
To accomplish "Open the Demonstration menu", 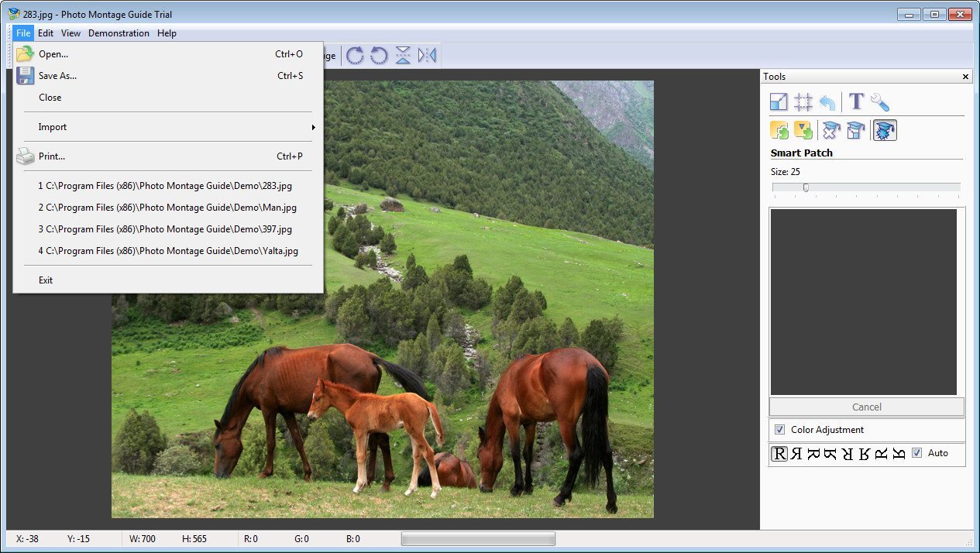I will (119, 33).
